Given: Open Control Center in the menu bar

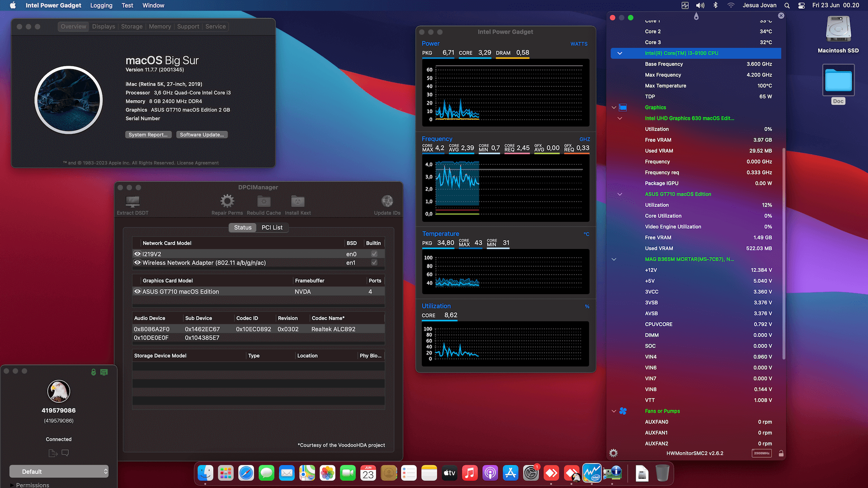Looking at the screenshot, I should 801,5.
